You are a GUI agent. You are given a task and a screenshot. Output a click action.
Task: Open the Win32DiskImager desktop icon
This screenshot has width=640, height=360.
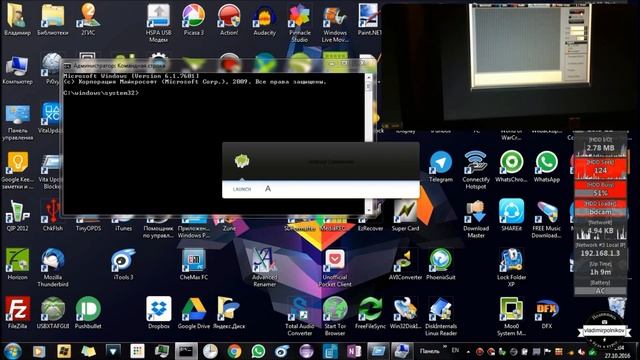pyautogui.click(x=405, y=313)
